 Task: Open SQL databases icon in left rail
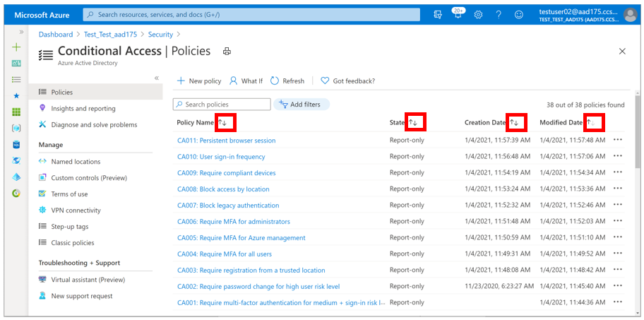tap(16, 144)
